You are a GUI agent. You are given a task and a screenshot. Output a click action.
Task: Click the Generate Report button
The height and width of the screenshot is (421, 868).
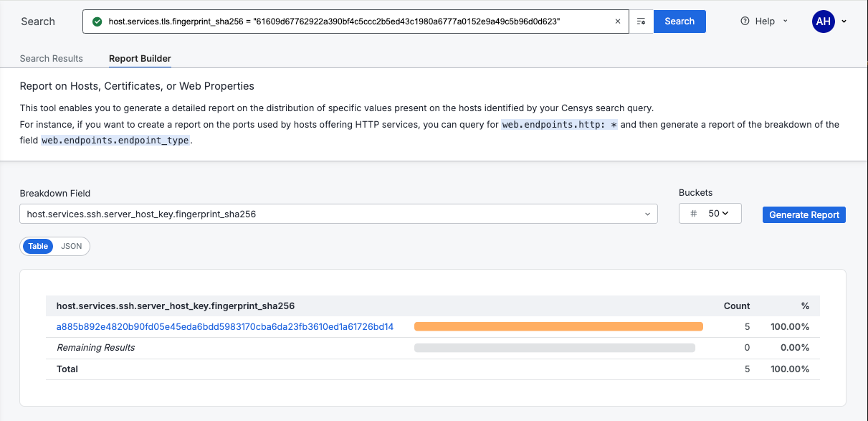[x=804, y=214]
